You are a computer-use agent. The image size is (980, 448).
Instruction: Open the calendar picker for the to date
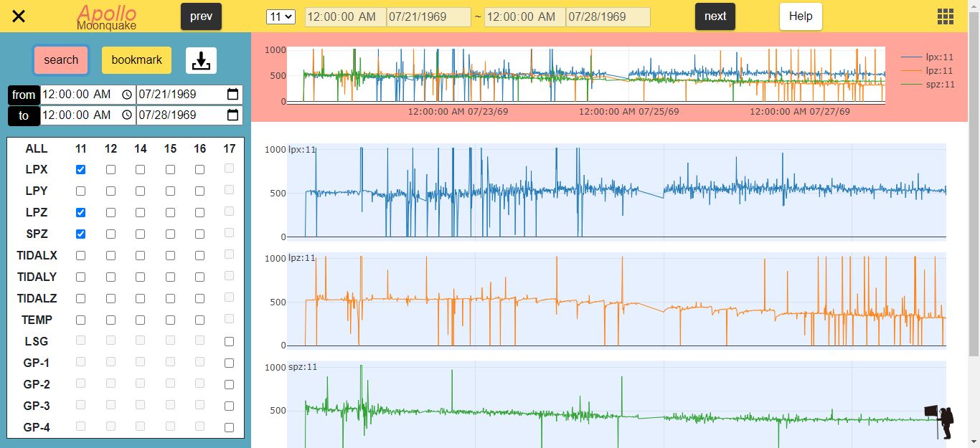232,115
